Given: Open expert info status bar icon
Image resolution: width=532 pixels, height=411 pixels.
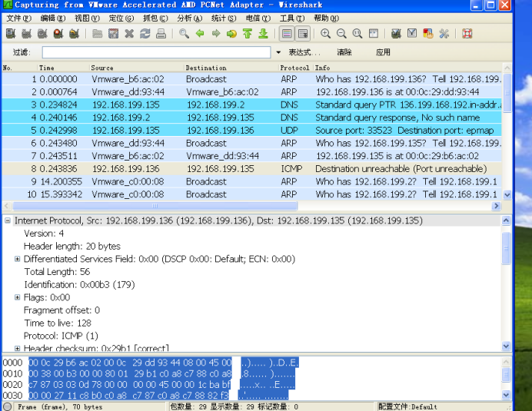Looking at the screenshot, I should 8,406.
